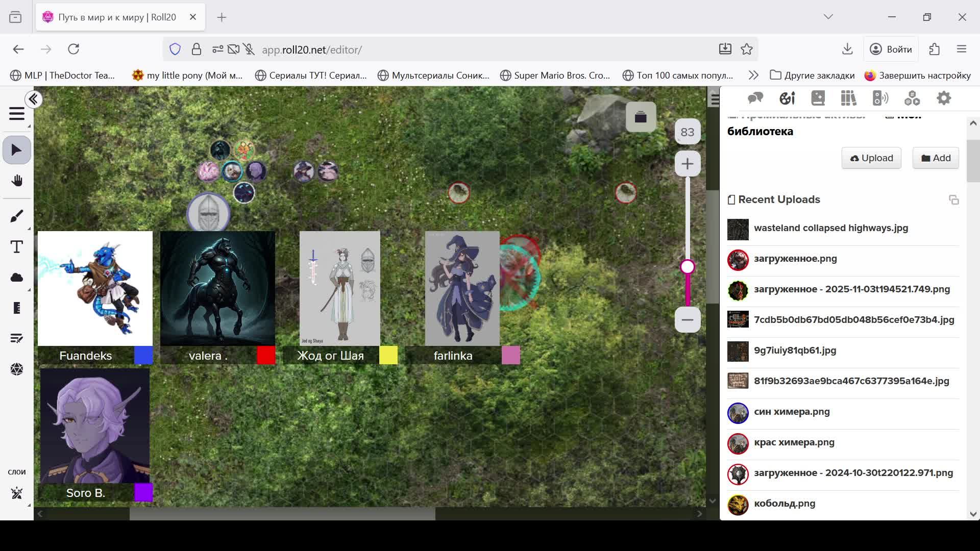Collapse the left toolbar with double chevron
The height and width of the screenshot is (551, 980).
pyautogui.click(x=34, y=99)
